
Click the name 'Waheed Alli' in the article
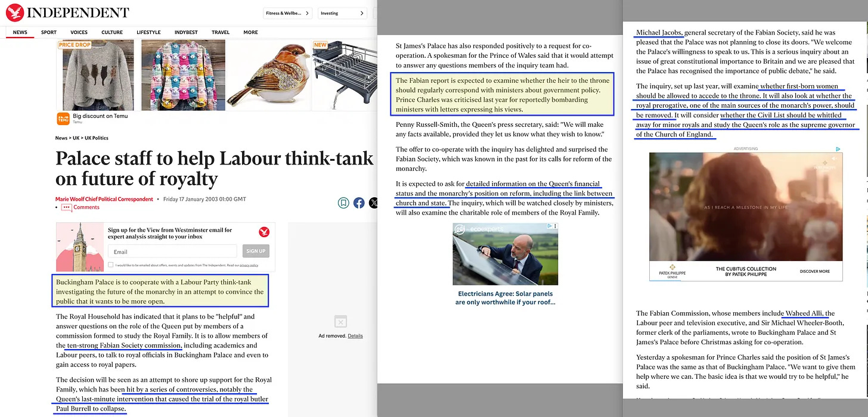(x=805, y=313)
